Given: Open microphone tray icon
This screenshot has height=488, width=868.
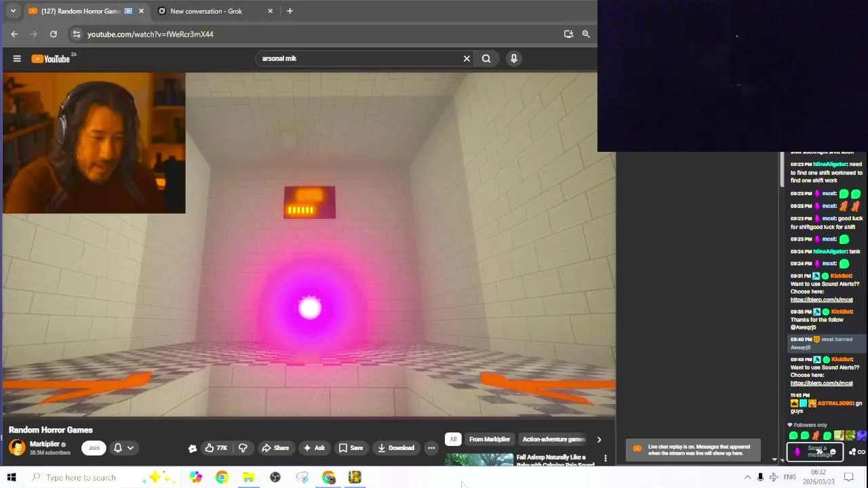Looking at the screenshot, I should (x=760, y=477).
